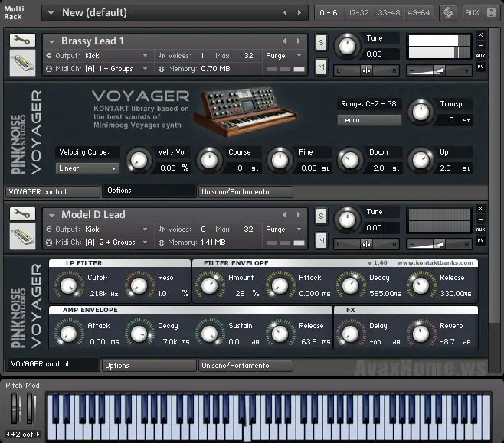The width and height of the screenshot is (504, 443).
Task: Open VOYAGER control tab in Brassy Lead 1
Action: (x=53, y=192)
